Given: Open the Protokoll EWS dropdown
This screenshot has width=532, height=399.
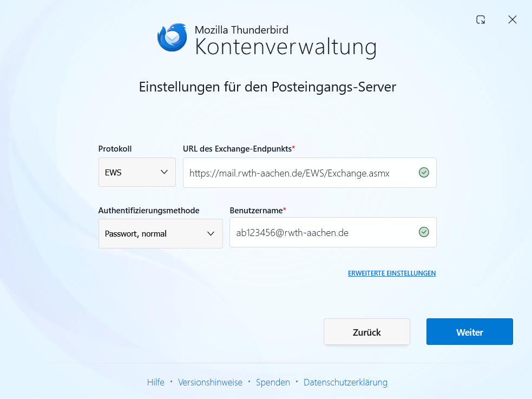Looking at the screenshot, I should pos(137,172).
